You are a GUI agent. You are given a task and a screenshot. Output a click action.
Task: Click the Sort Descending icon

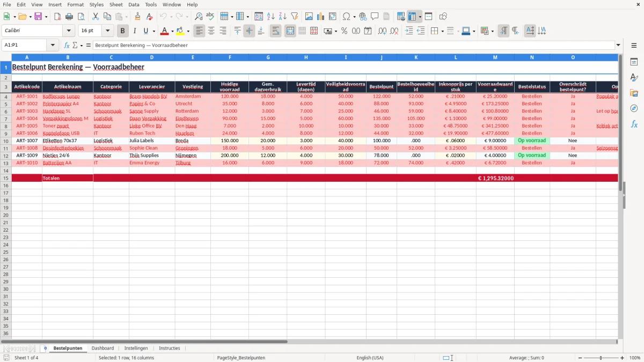coord(282,17)
